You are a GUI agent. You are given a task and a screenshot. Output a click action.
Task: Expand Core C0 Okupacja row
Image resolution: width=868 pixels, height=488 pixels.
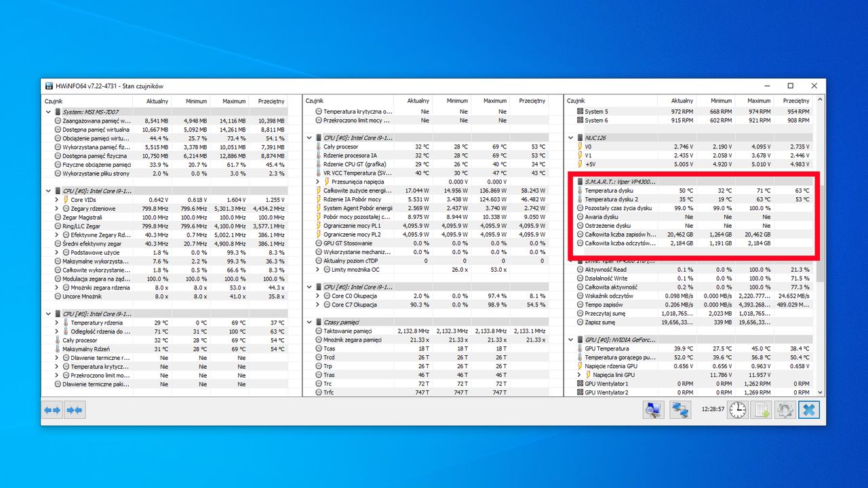coord(317,296)
